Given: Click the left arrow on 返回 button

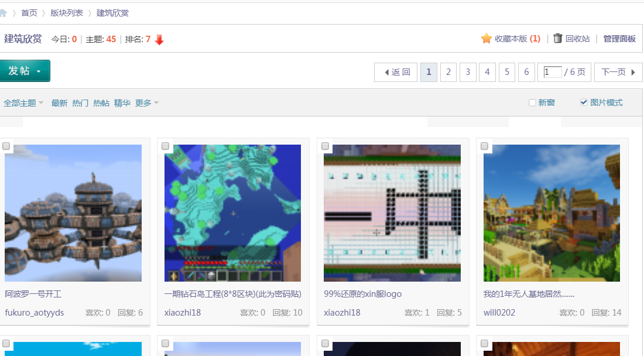Looking at the screenshot, I should pos(386,73).
